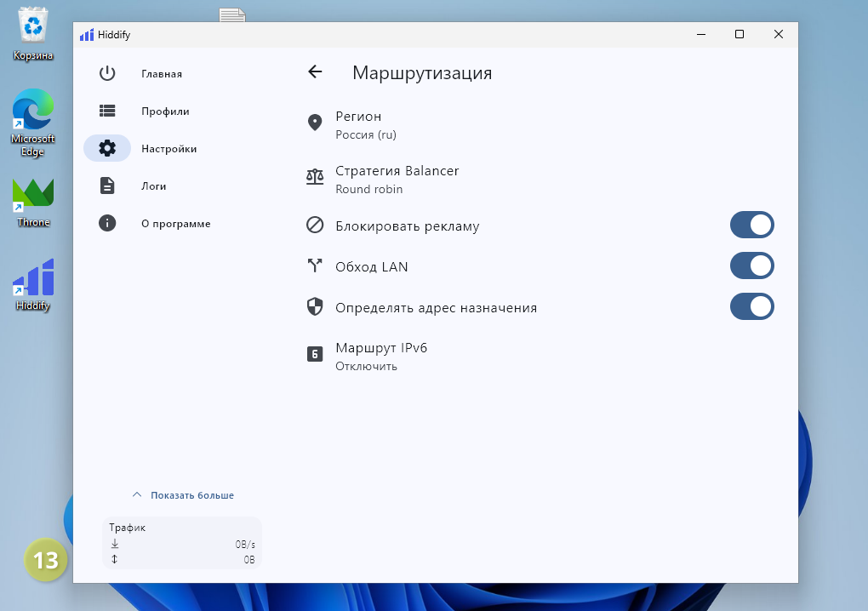
Task: Select the Microsoft Edge desktop shortcut
Action: [x=33, y=123]
